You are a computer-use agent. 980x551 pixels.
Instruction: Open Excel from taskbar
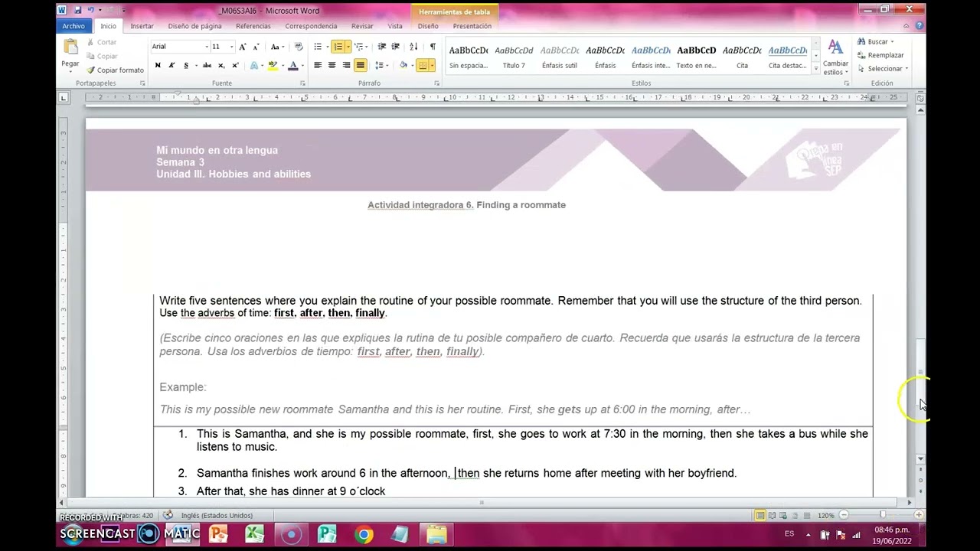click(x=255, y=534)
